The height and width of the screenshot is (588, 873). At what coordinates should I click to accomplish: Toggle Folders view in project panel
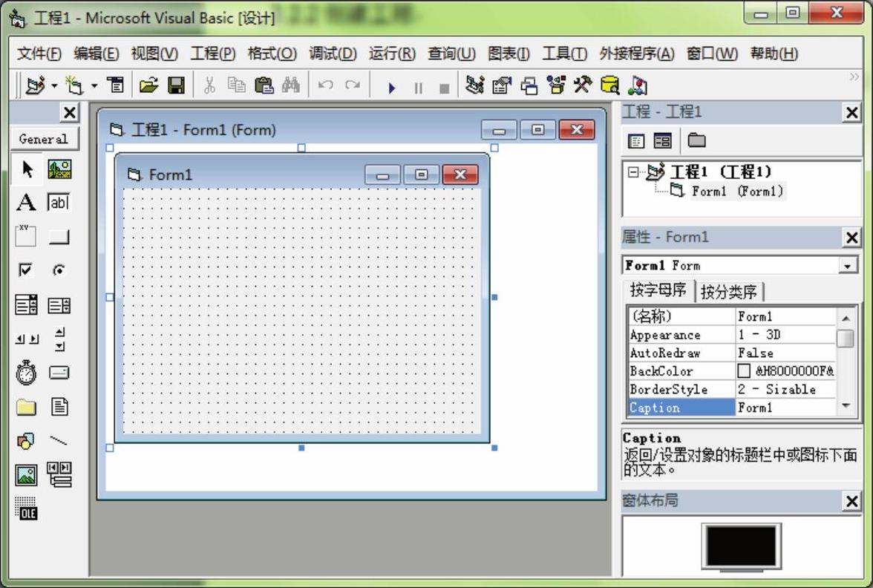click(x=696, y=141)
